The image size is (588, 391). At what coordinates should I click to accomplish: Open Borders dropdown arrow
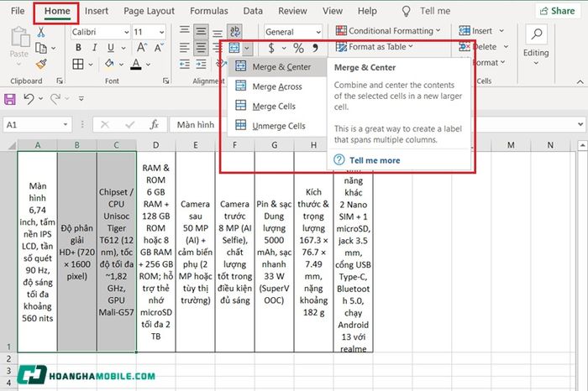click(91, 65)
